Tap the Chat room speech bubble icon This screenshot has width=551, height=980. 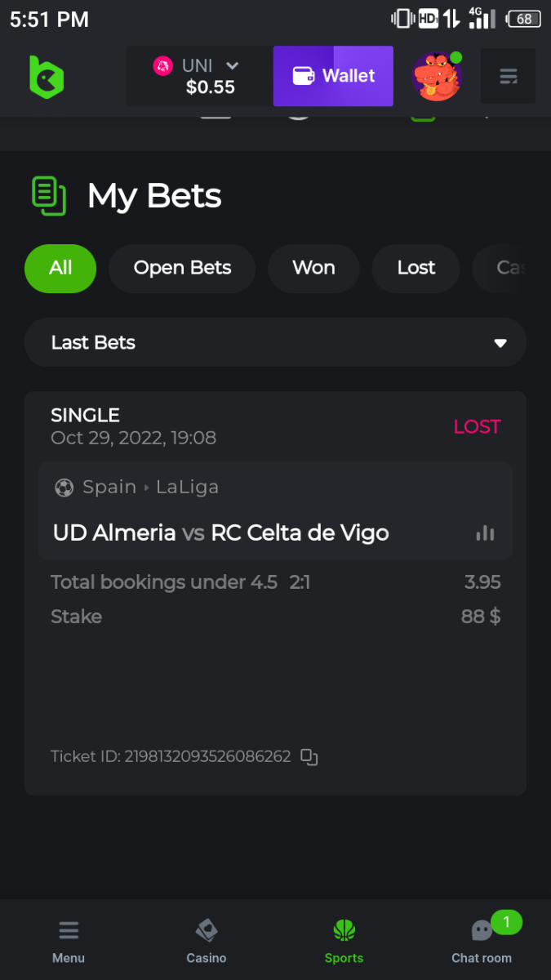click(482, 931)
